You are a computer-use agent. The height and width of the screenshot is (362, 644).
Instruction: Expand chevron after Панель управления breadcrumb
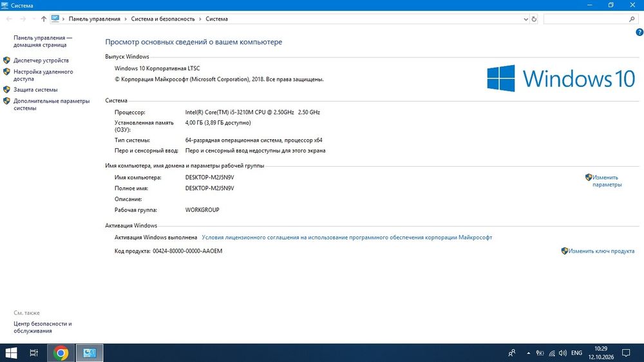click(x=126, y=19)
